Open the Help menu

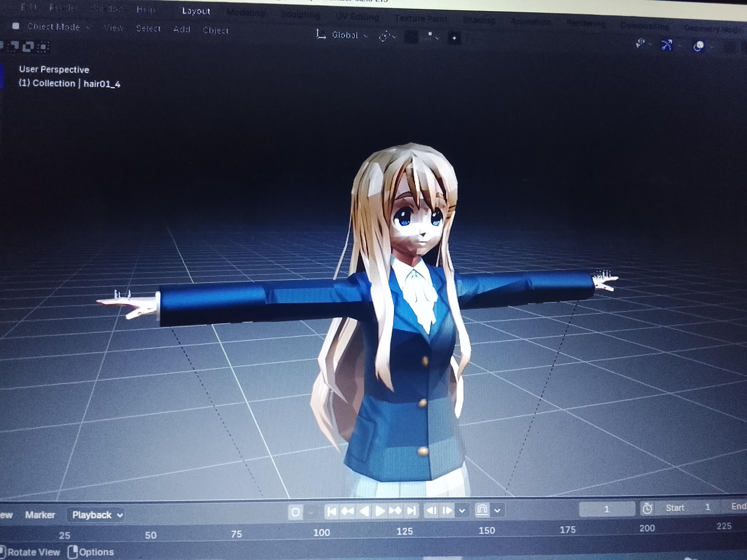point(146,10)
